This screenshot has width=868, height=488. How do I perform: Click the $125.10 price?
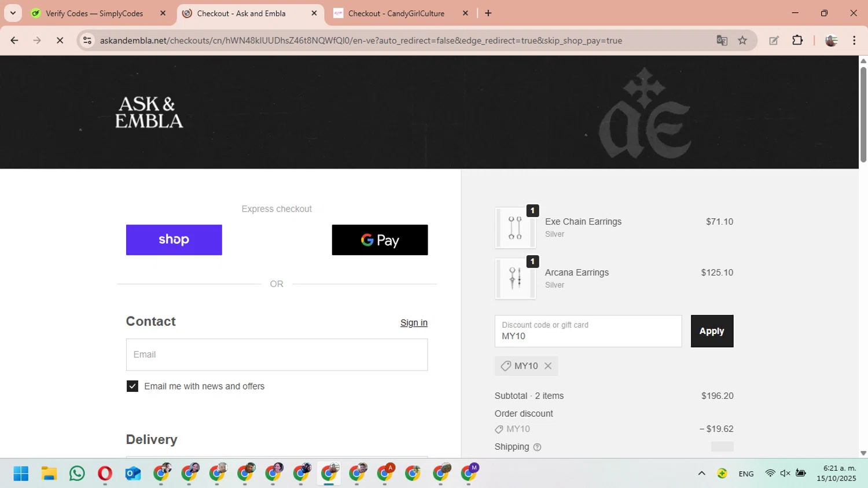[x=717, y=273]
